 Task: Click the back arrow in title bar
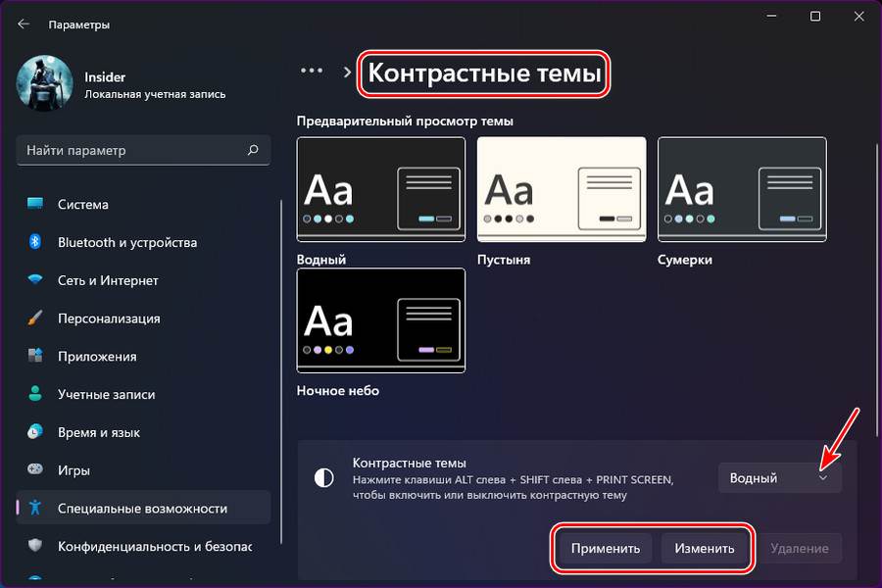pos(24,24)
